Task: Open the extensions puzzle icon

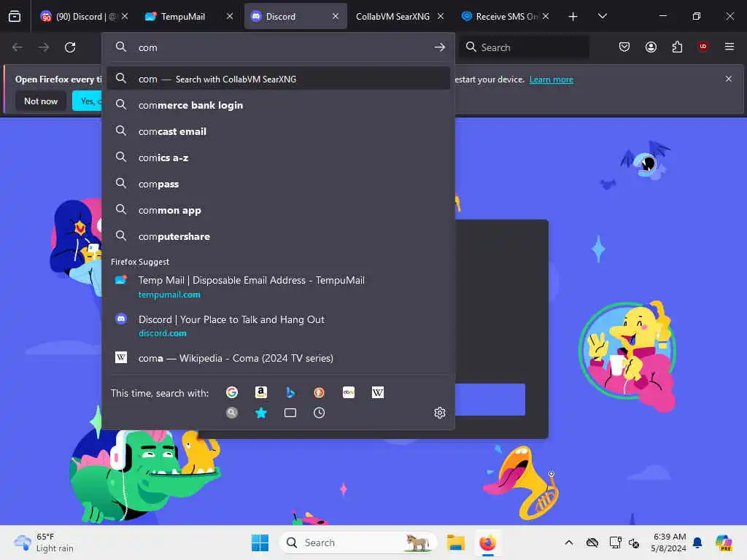Action: [677, 47]
